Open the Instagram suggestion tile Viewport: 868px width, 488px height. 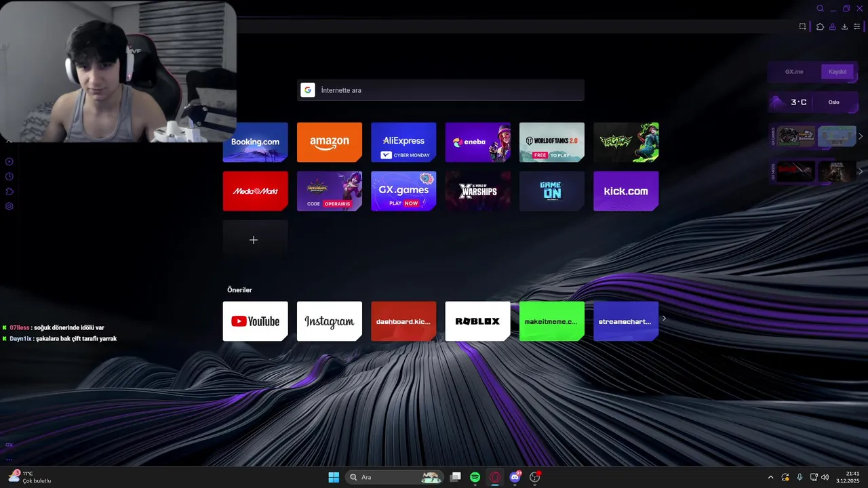(330, 321)
